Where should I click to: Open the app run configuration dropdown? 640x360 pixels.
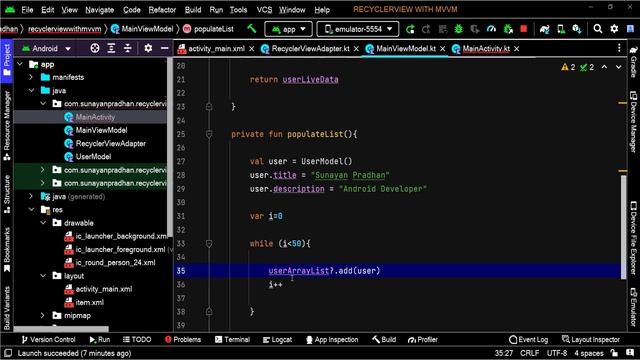click(x=289, y=29)
